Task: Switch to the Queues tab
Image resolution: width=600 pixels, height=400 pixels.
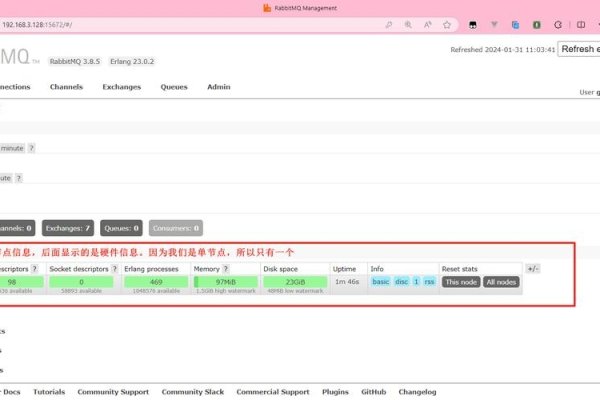Action: point(174,87)
